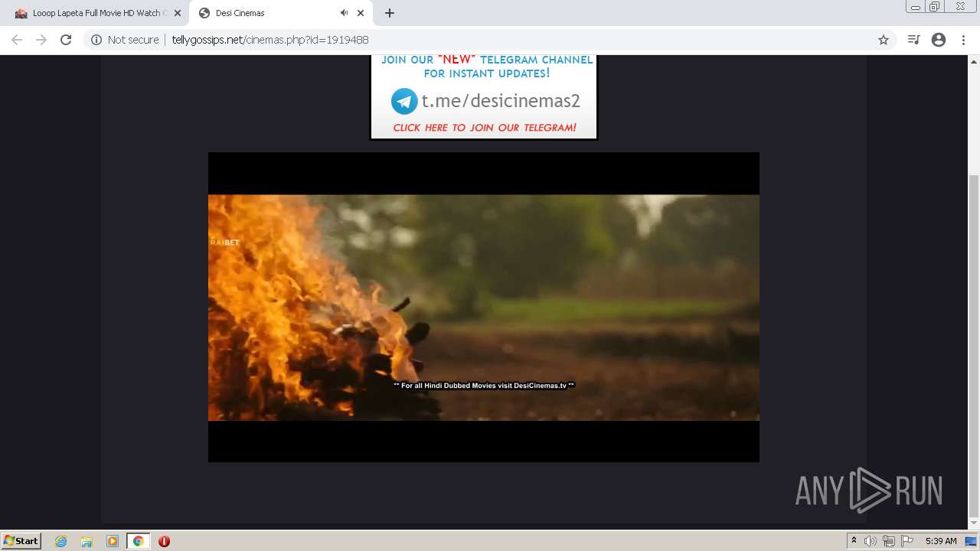Click the Telegram channel banner link

coord(484,97)
